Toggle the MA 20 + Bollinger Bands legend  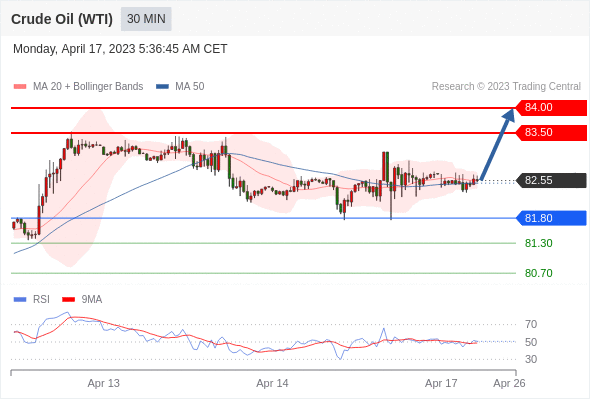point(78,87)
